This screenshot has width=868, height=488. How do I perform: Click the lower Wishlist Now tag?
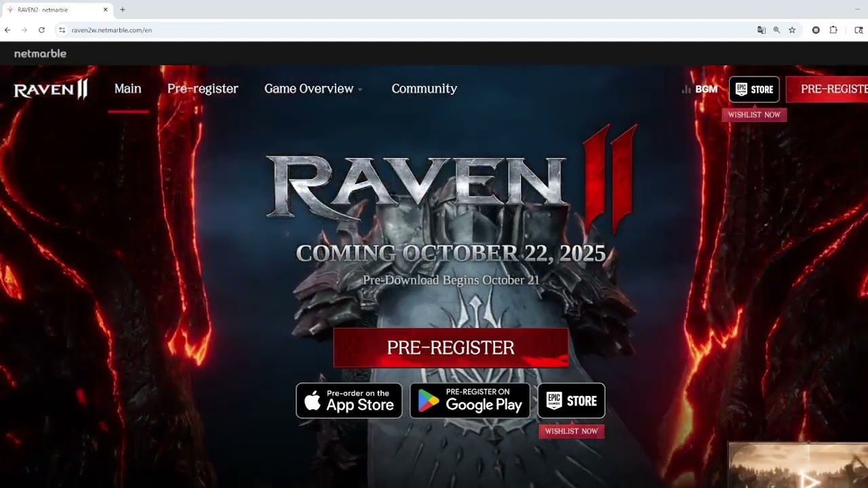coord(571,431)
